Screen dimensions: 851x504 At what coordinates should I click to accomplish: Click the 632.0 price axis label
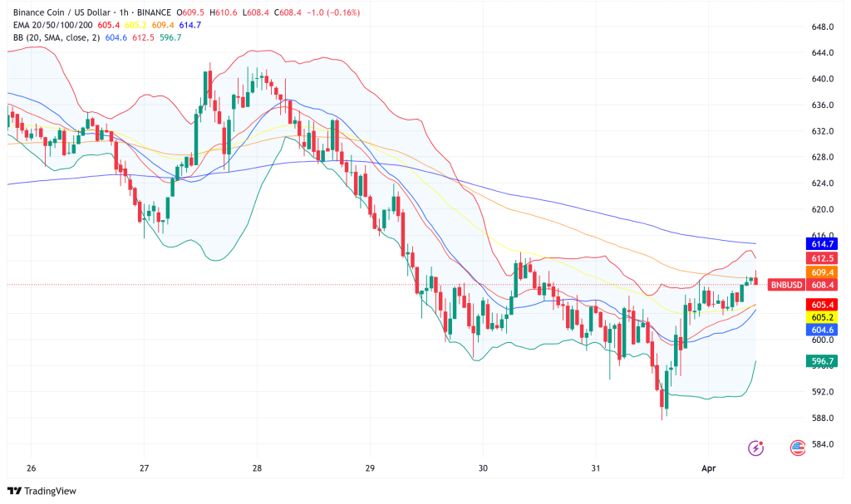[x=822, y=130]
